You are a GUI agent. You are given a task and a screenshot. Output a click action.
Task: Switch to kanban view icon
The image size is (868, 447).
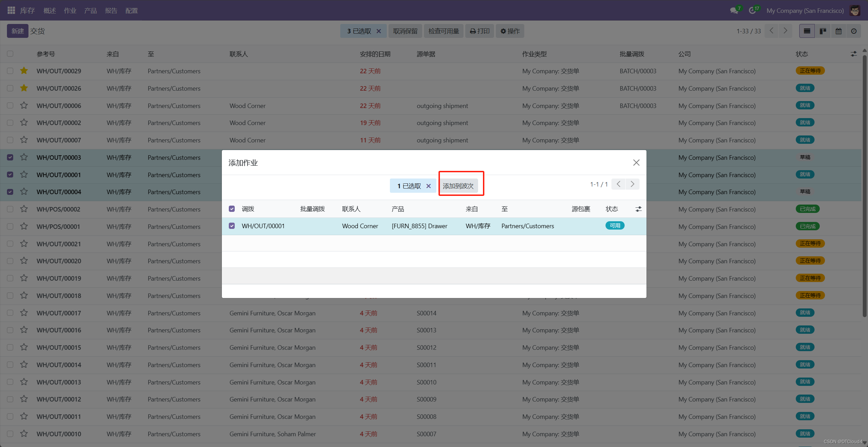tap(823, 31)
